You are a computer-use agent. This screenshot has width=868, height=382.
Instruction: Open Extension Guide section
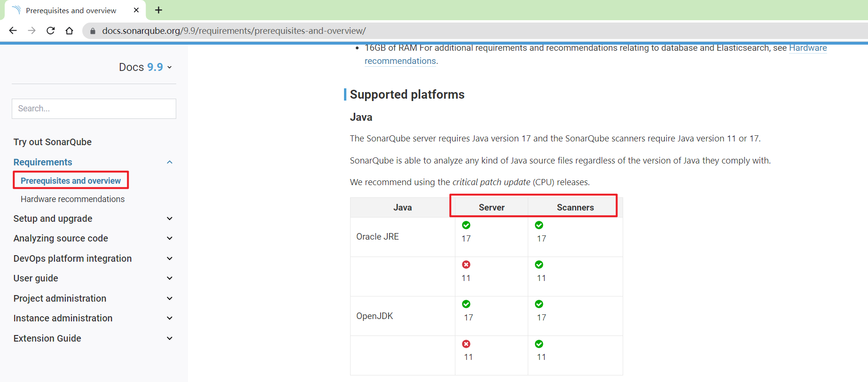(x=47, y=338)
